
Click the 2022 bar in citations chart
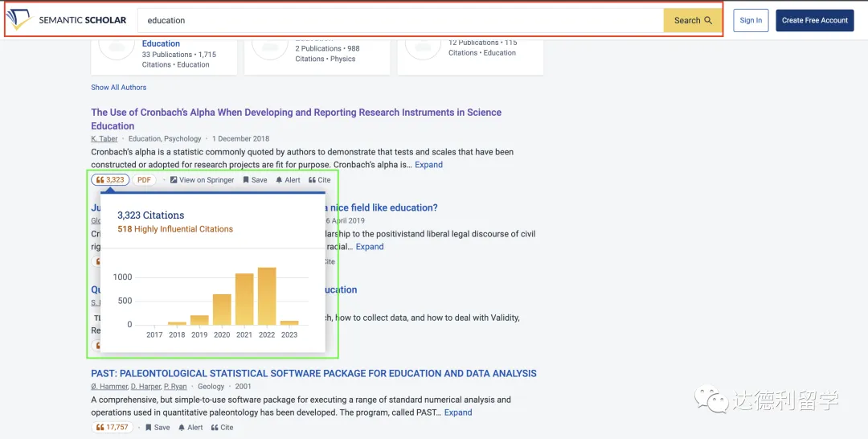(267, 296)
